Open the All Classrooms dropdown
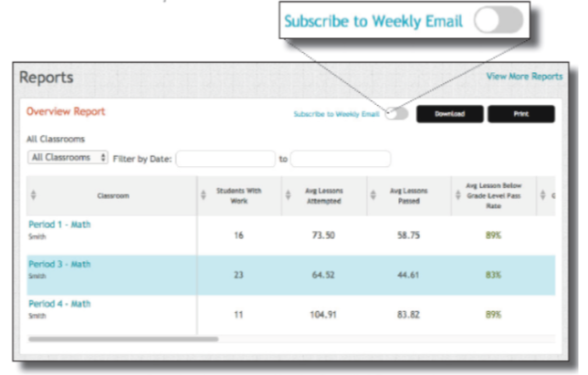 tap(68, 158)
